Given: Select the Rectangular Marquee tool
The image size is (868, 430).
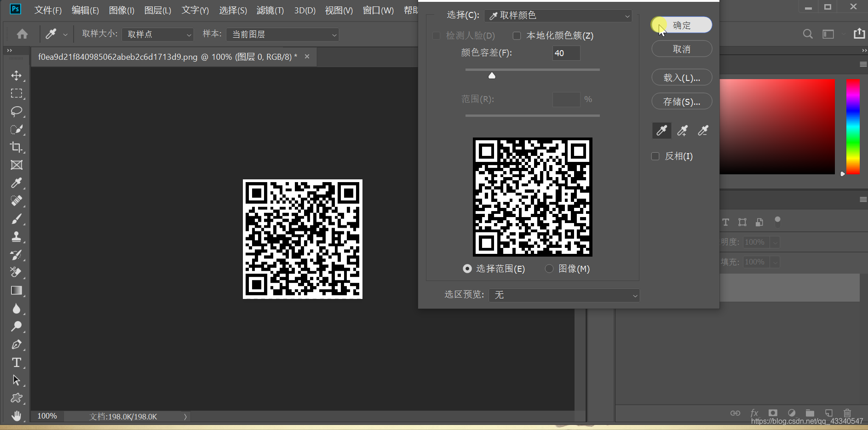Looking at the screenshot, I should pos(17,93).
